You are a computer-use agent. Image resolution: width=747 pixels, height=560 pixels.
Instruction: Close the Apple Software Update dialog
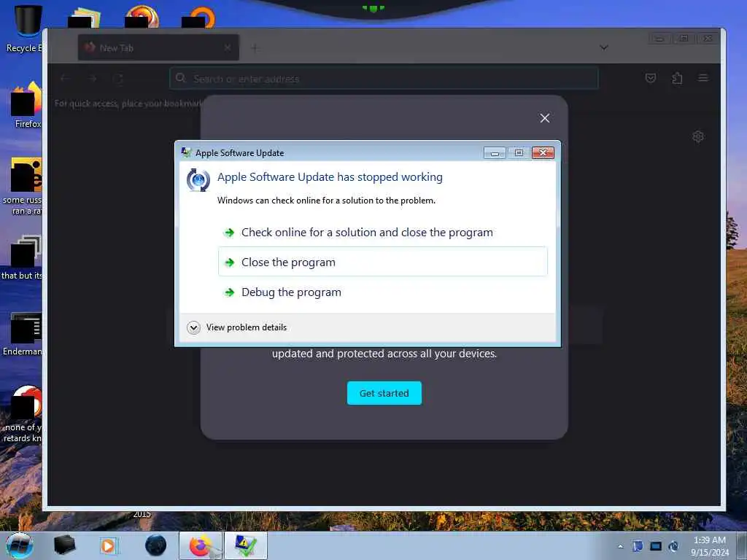[543, 152]
